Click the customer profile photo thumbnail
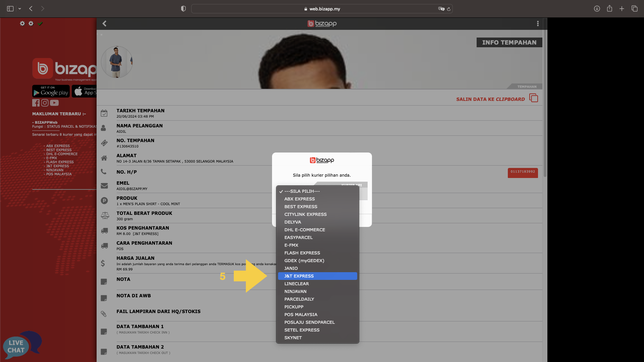Viewport: 644px width, 362px height. (117, 62)
